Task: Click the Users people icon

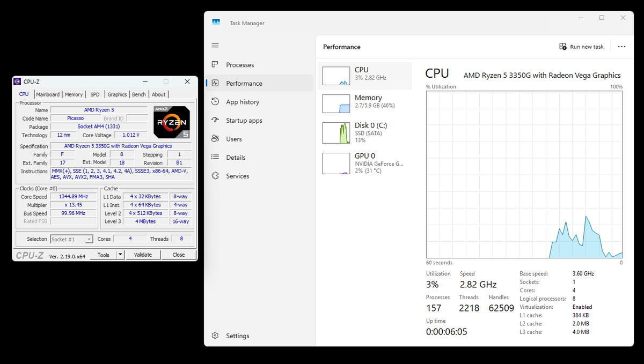Action: point(215,139)
